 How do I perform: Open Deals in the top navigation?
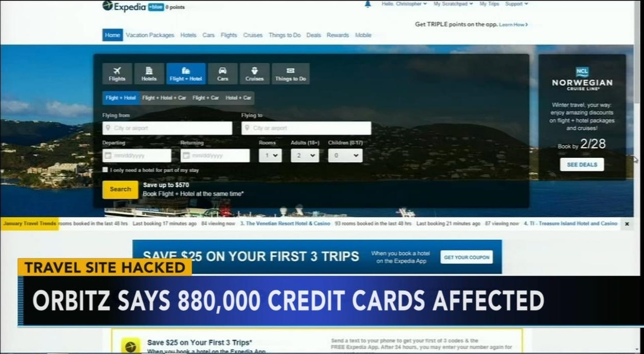(x=314, y=35)
